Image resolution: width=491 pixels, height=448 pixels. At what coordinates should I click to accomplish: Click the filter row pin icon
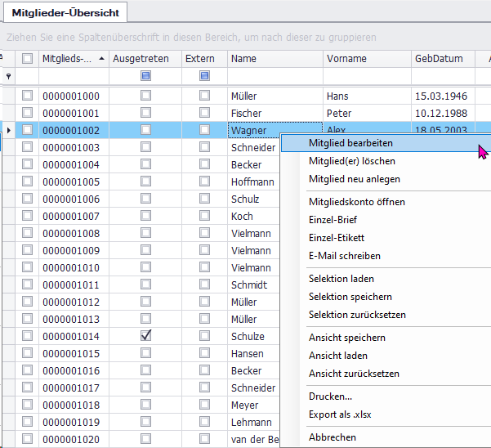coord(8,76)
